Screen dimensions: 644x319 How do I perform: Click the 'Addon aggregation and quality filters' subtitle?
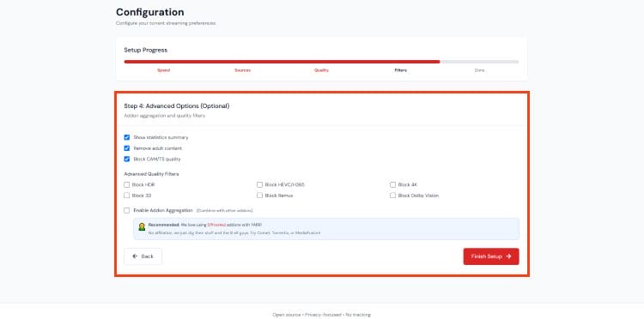164,116
